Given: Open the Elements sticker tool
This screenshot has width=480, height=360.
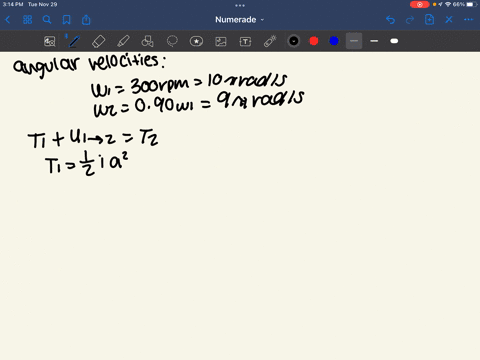Looking at the screenshot, I should pos(196,41).
